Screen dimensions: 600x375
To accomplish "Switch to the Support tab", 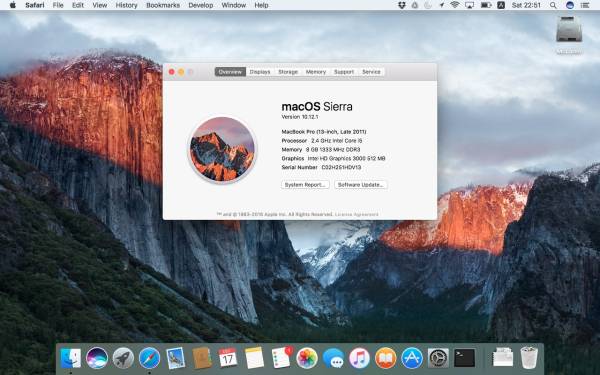I will (344, 72).
